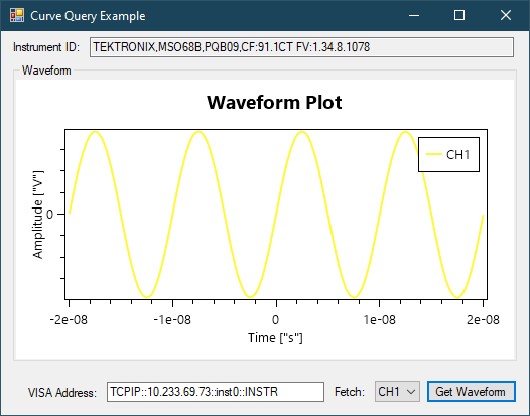Click the Waveform group box label
The width and height of the screenshot is (530, 416).
click(x=47, y=71)
